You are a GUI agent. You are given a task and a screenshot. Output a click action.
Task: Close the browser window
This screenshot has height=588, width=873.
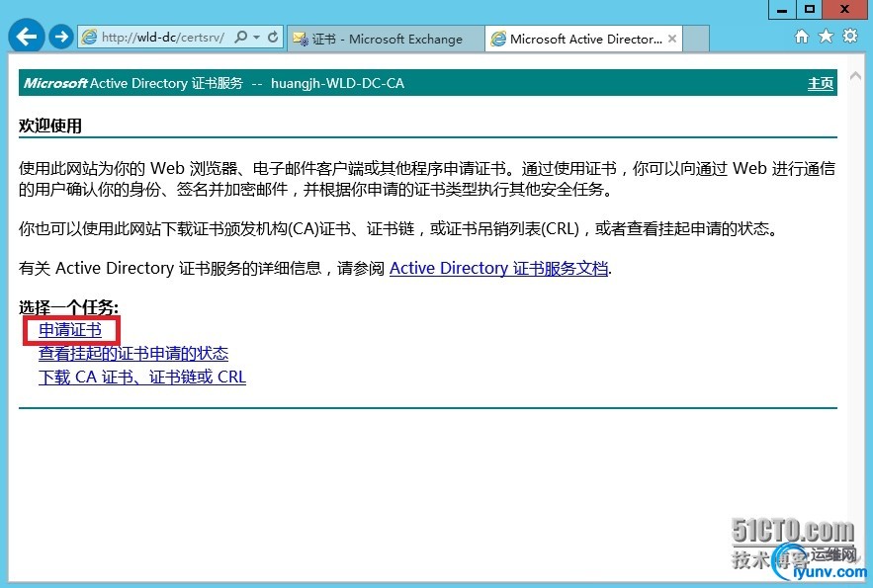pos(844,9)
